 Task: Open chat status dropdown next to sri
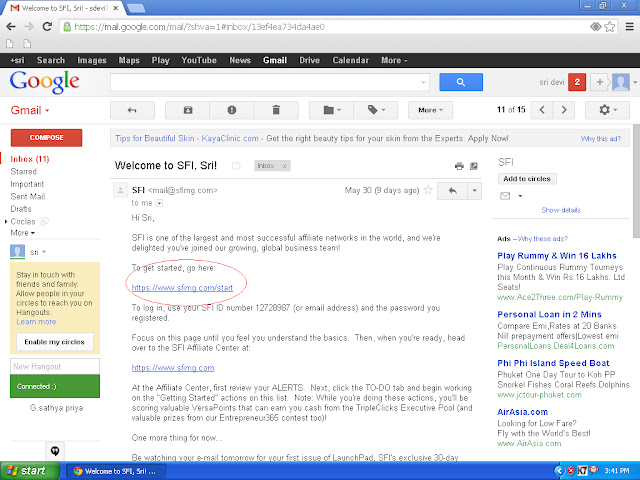(44, 252)
